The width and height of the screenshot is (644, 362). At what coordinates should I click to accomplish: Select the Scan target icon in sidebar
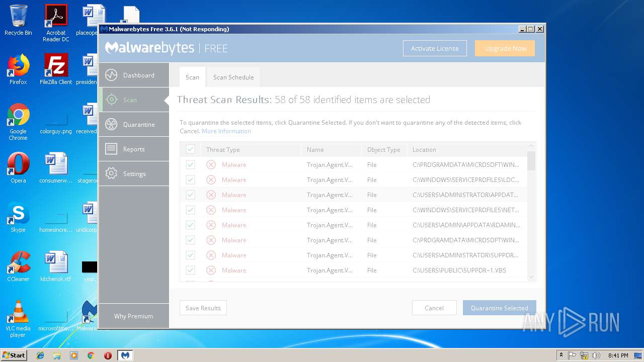point(111,100)
